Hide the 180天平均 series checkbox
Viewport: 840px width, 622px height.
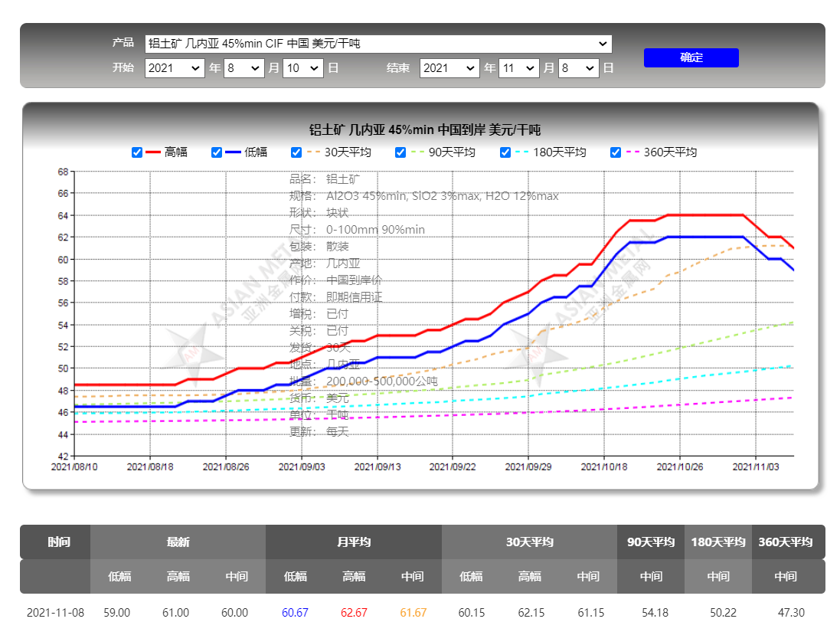click(x=505, y=152)
